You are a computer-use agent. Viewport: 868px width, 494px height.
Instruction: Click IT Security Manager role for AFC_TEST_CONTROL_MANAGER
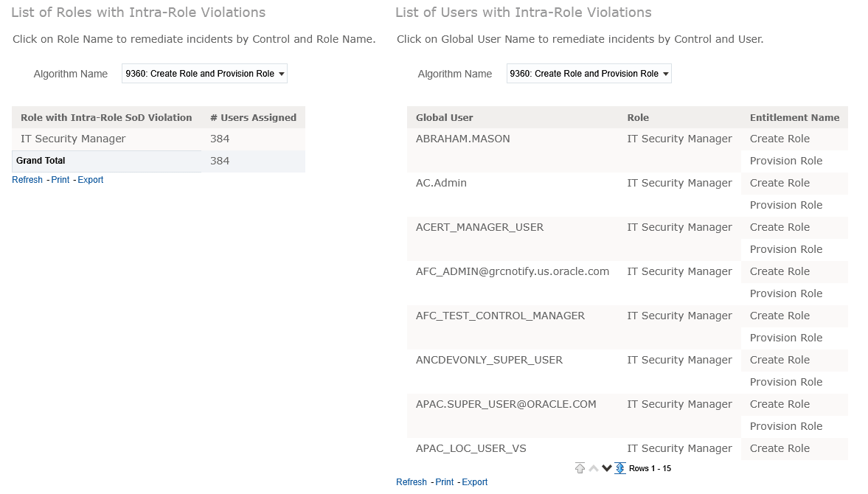pos(679,316)
